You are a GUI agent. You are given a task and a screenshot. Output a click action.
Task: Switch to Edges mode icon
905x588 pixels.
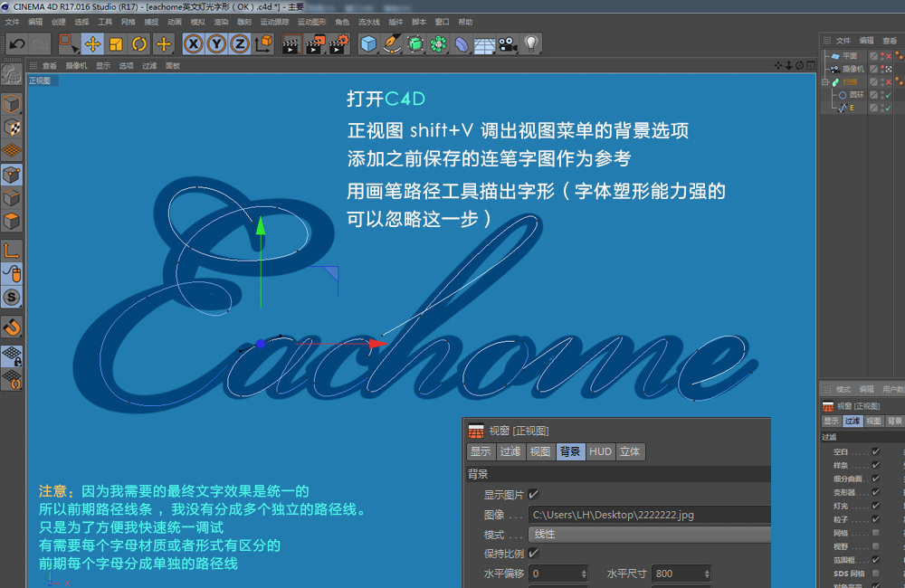coord(12,198)
